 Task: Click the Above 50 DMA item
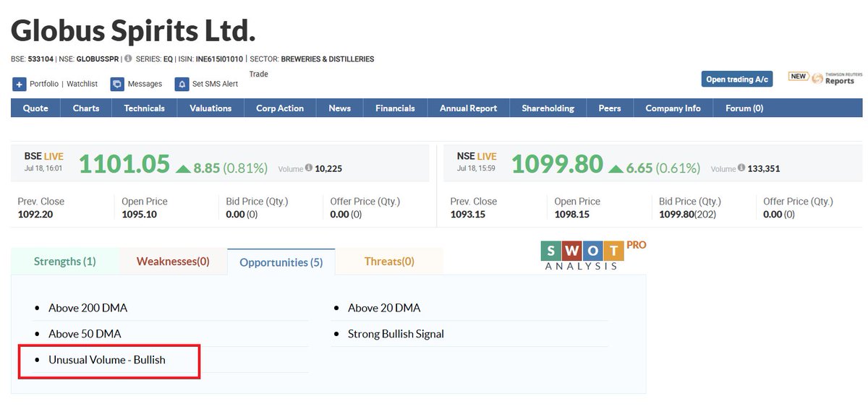pyautogui.click(x=85, y=334)
